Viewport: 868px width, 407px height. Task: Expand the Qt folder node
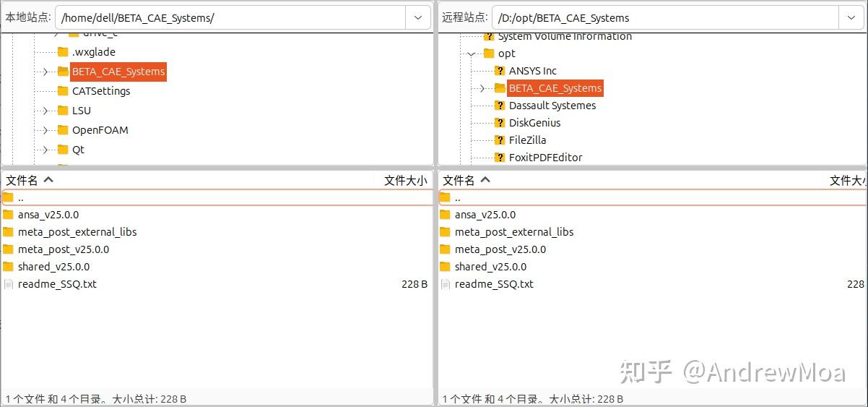click(45, 150)
